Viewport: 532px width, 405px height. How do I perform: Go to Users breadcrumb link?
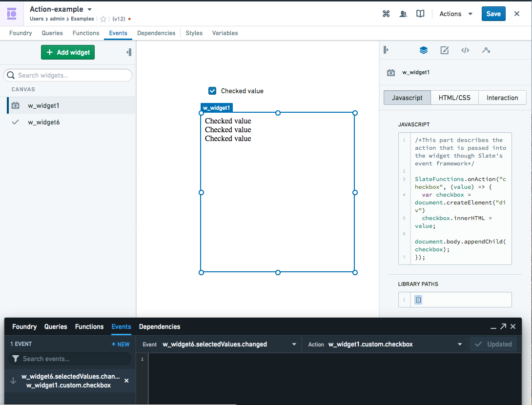(x=37, y=19)
